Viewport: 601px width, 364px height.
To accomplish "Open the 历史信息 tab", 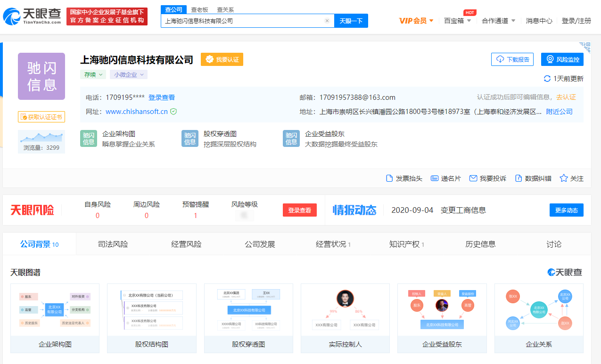I will [x=480, y=244].
